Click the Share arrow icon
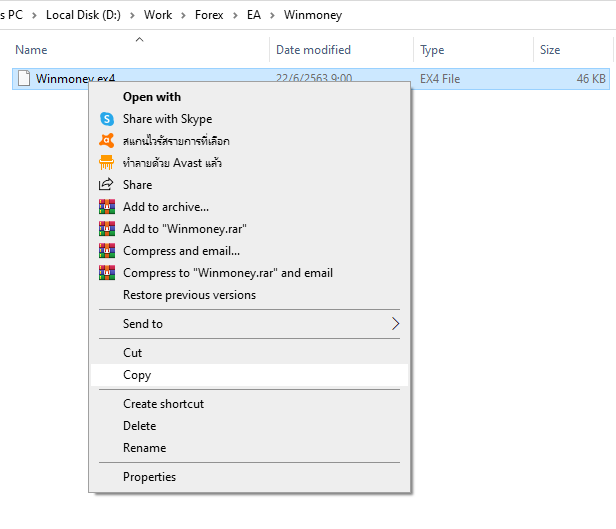This screenshot has height=529, width=616. pos(106,184)
